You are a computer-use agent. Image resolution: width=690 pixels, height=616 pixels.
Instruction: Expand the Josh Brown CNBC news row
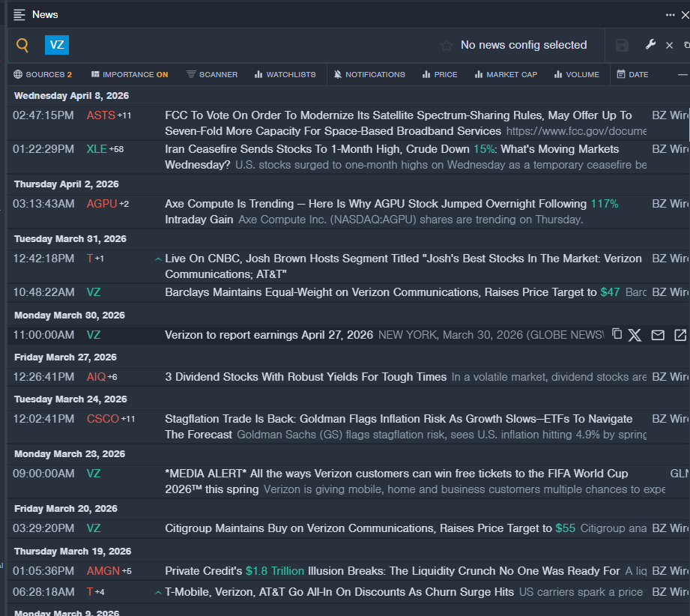(x=158, y=259)
